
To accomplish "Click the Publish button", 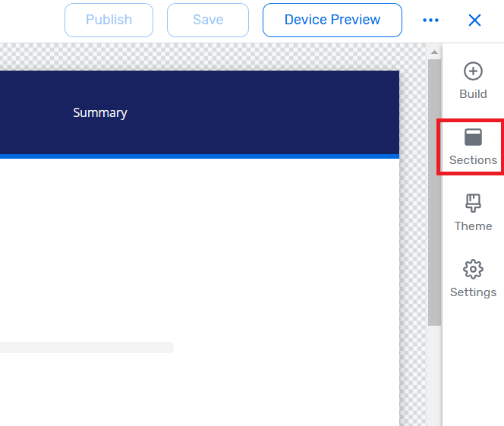I will point(109,20).
